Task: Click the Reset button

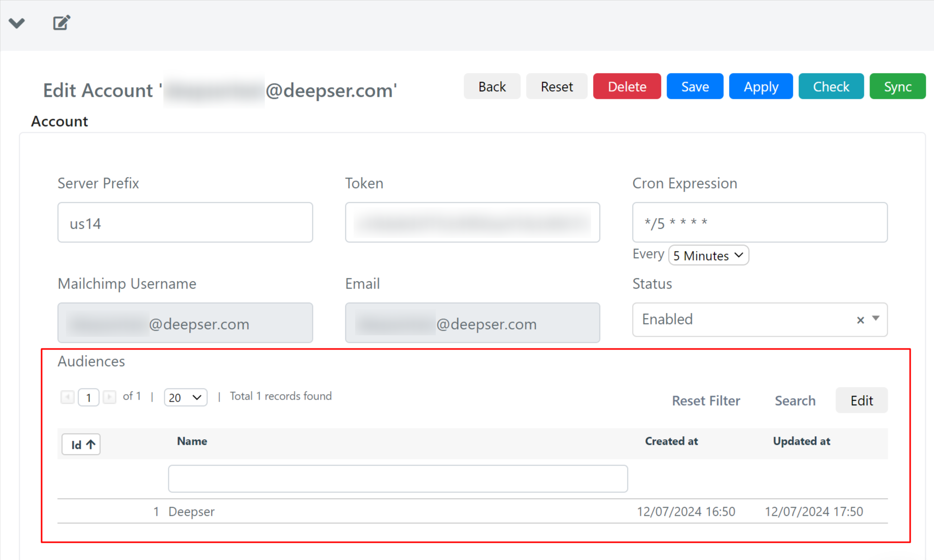Action: [557, 86]
